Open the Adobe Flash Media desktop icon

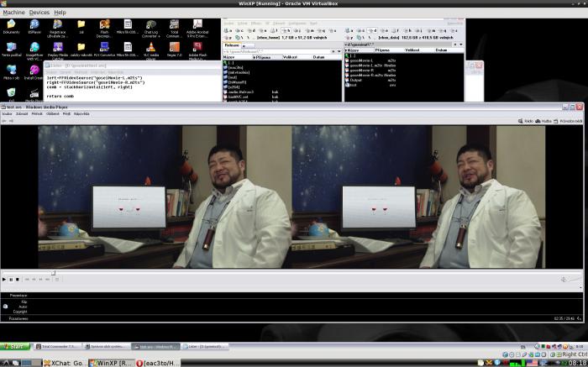click(x=197, y=51)
